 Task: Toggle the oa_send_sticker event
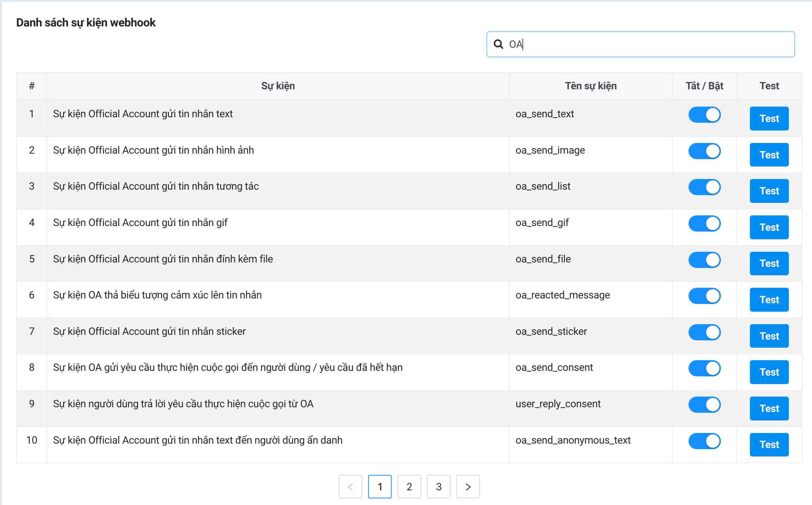click(x=704, y=332)
